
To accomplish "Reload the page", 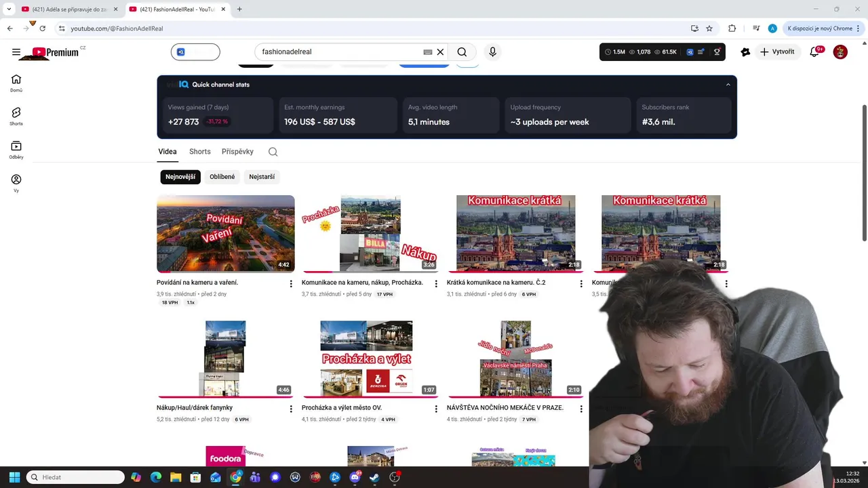I will (43, 28).
